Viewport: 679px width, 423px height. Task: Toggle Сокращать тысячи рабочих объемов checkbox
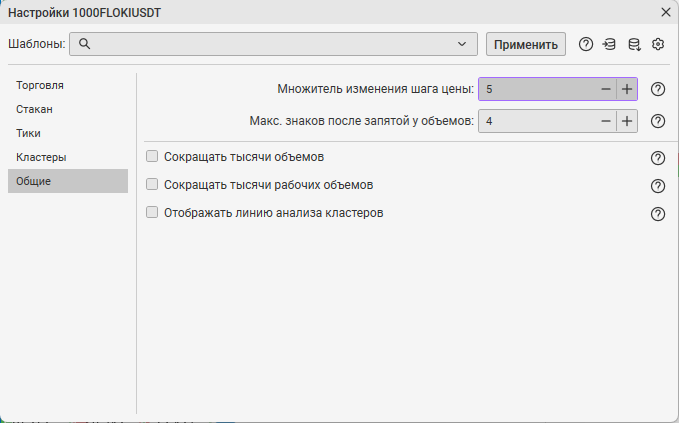pyautogui.click(x=153, y=185)
